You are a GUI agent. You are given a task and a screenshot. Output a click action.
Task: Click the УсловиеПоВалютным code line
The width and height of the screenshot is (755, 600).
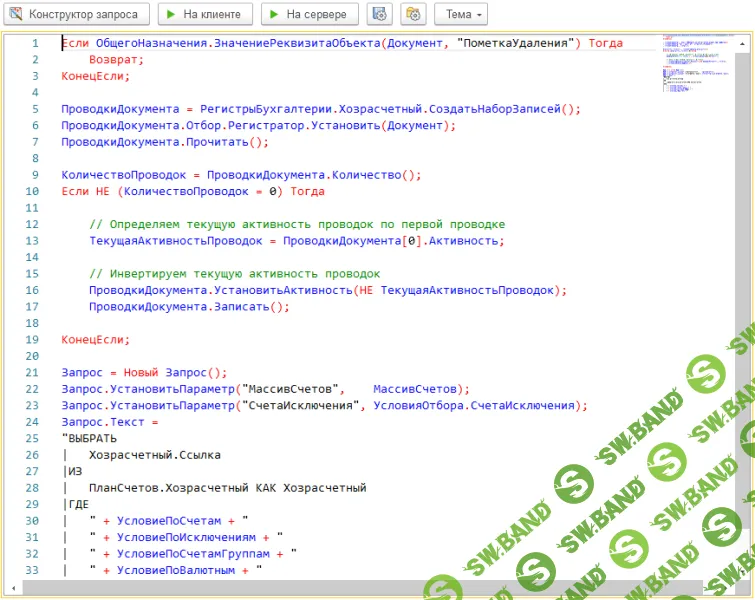click(175, 570)
